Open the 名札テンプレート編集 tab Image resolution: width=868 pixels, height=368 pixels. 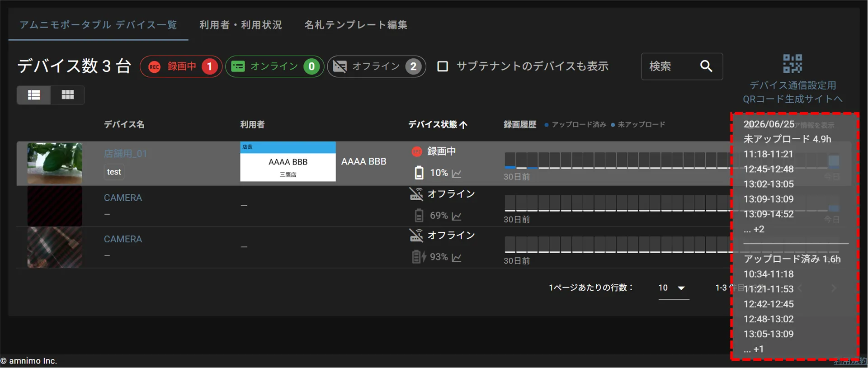(x=356, y=25)
